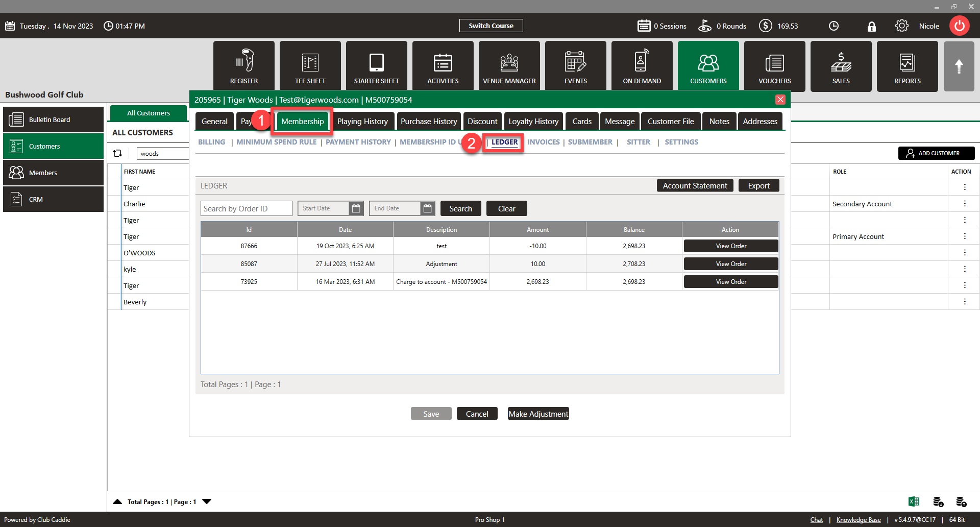Viewport: 980px width, 527px height.
Task: Open the Vouchers module
Action: [774, 66]
